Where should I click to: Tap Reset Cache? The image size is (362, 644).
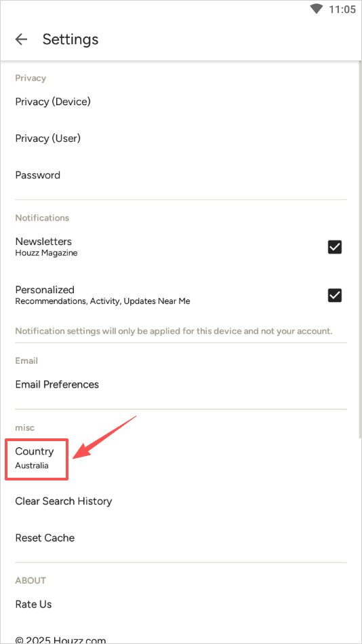coord(181,538)
